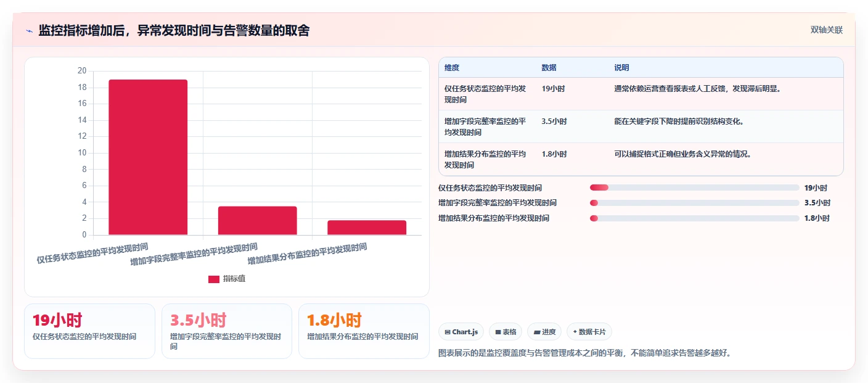Select the Chart.js tag chip
This screenshot has width=868, height=383.
(461, 332)
